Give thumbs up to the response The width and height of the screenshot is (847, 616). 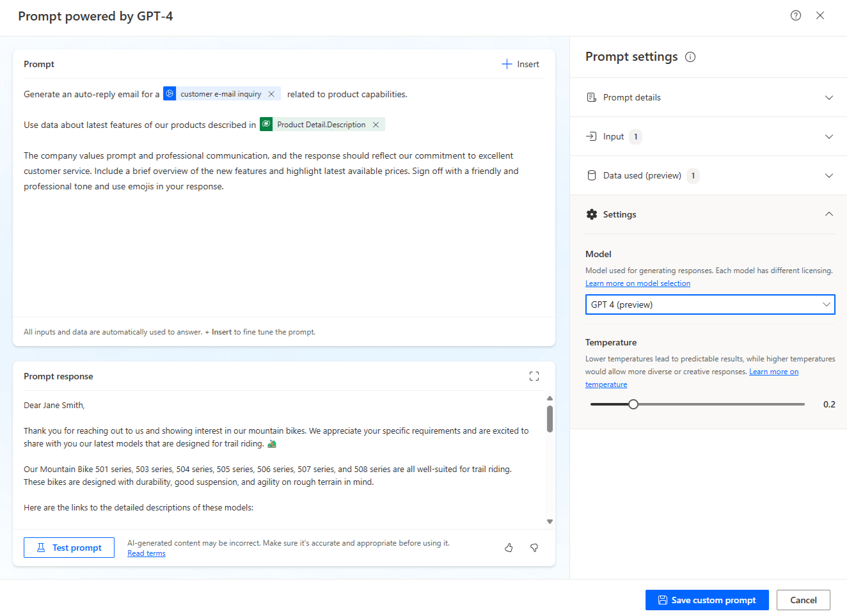point(509,548)
